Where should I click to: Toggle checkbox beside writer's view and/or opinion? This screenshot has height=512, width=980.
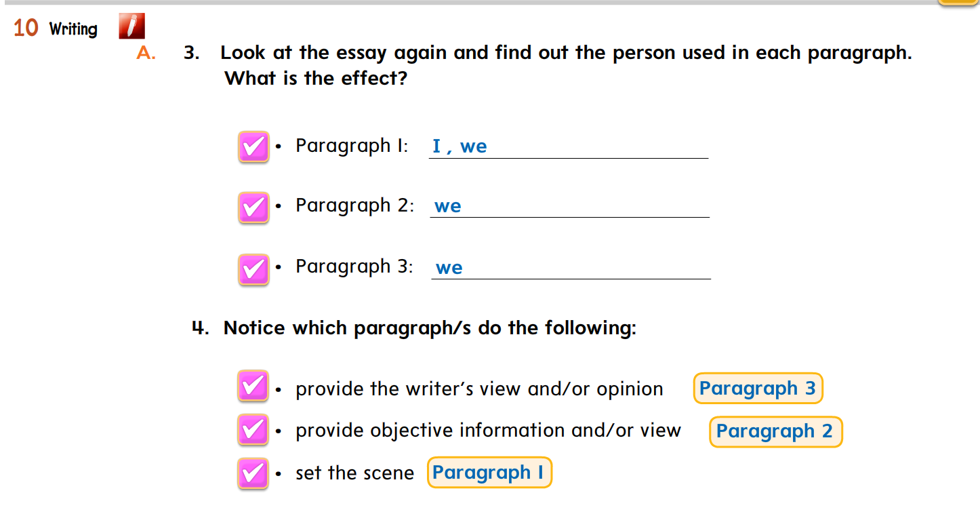[253, 387]
